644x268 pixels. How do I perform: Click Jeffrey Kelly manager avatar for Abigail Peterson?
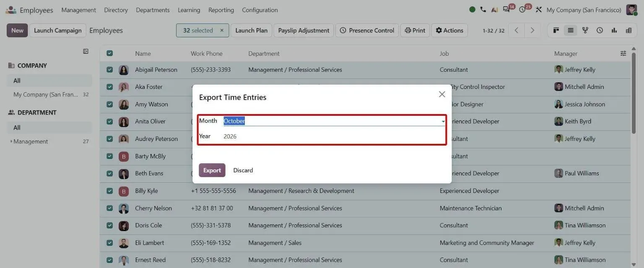pyautogui.click(x=558, y=70)
